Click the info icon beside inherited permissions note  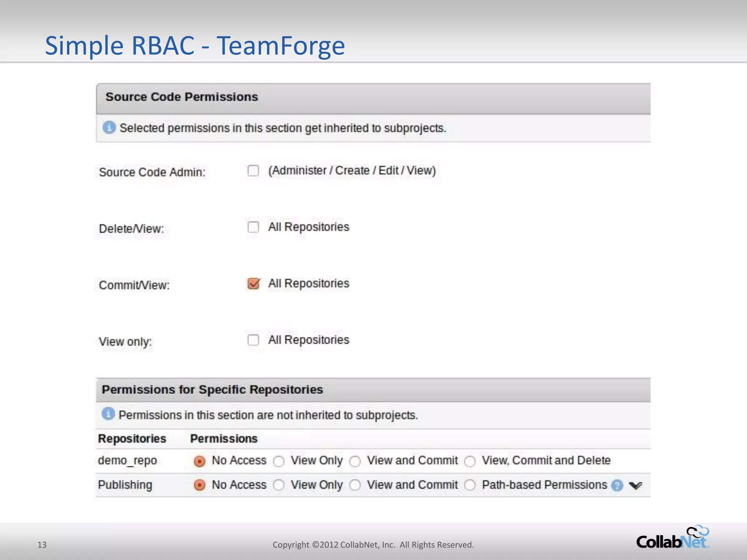click(x=109, y=128)
